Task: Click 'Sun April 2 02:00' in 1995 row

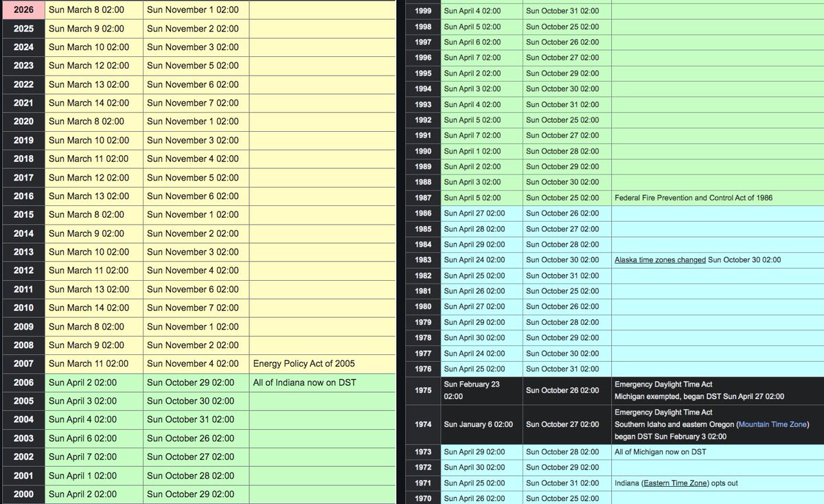Action: pyautogui.click(x=472, y=73)
